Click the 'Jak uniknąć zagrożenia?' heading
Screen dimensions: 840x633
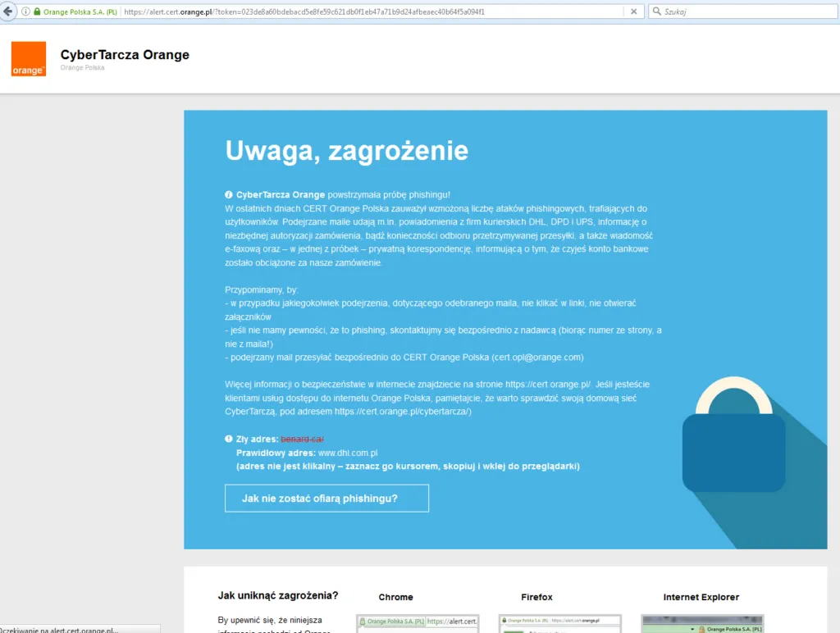pyautogui.click(x=278, y=595)
